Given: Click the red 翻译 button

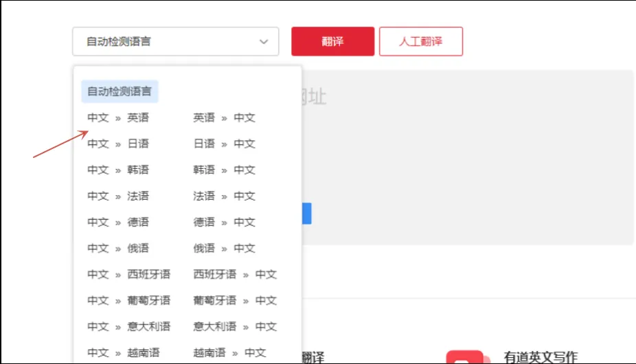Looking at the screenshot, I should click(332, 41).
